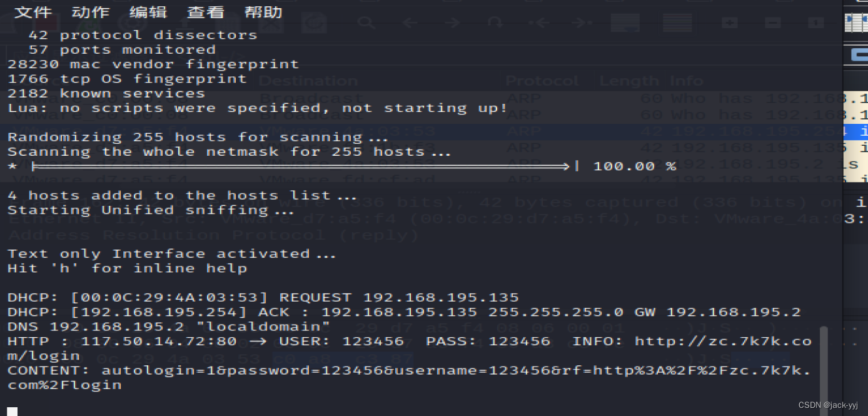Click the faint magnifier find-packet icon

coord(366,23)
